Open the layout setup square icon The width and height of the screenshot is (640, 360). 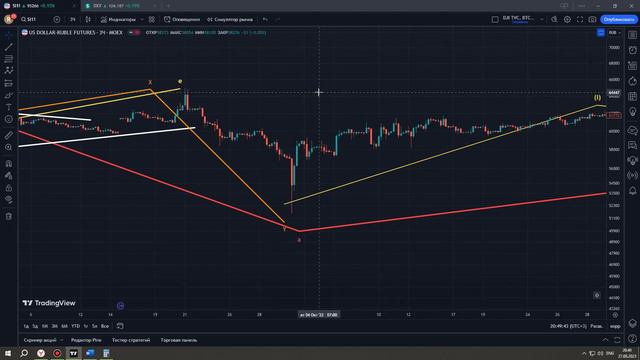(x=495, y=19)
